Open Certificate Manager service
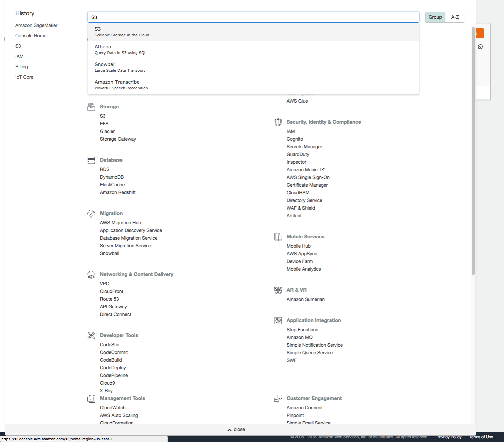Image resolution: width=504 pixels, height=442 pixels. pos(307,185)
